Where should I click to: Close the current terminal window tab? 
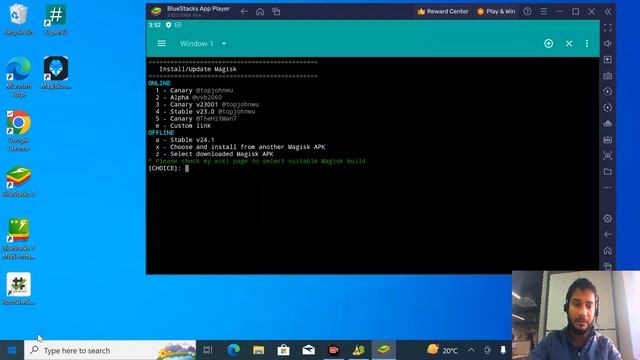(x=569, y=43)
